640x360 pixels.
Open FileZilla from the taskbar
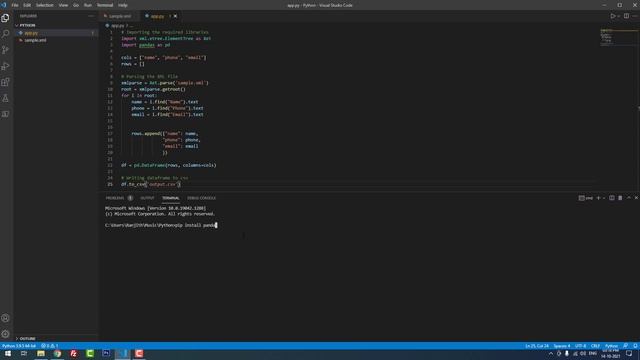[x=73, y=353]
